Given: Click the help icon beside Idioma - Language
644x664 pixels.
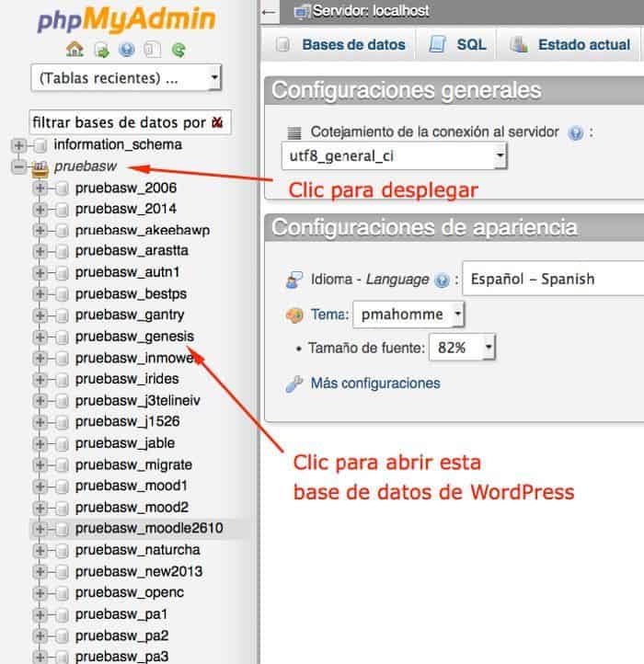Looking at the screenshot, I should point(442,280).
